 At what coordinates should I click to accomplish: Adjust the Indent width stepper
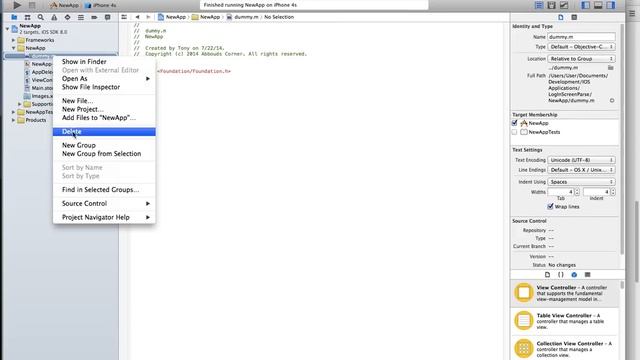[x=613, y=192]
